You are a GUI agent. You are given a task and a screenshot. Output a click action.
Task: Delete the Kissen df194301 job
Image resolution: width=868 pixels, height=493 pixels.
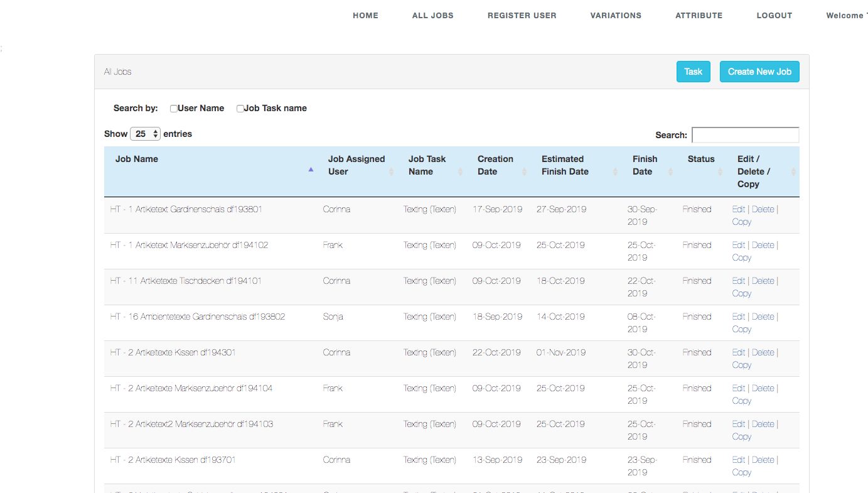click(x=763, y=352)
